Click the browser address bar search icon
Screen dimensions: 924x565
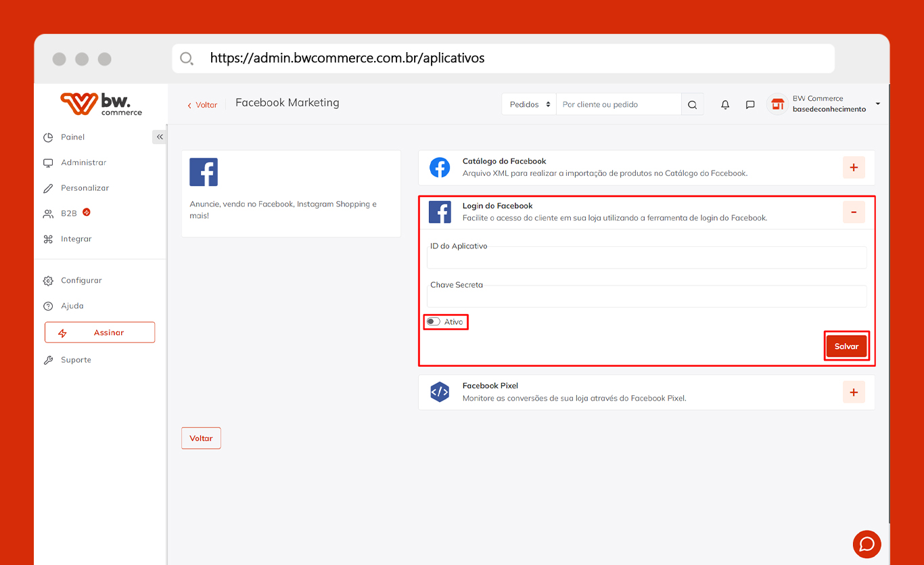point(187,58)
